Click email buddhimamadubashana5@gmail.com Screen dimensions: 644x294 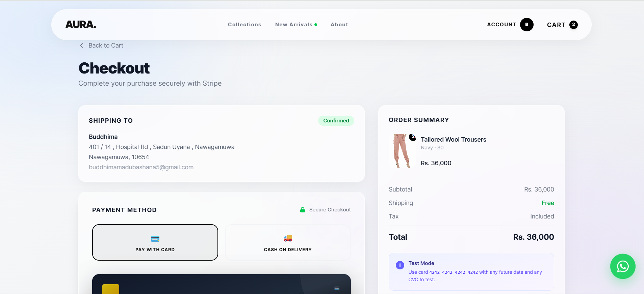141,167
